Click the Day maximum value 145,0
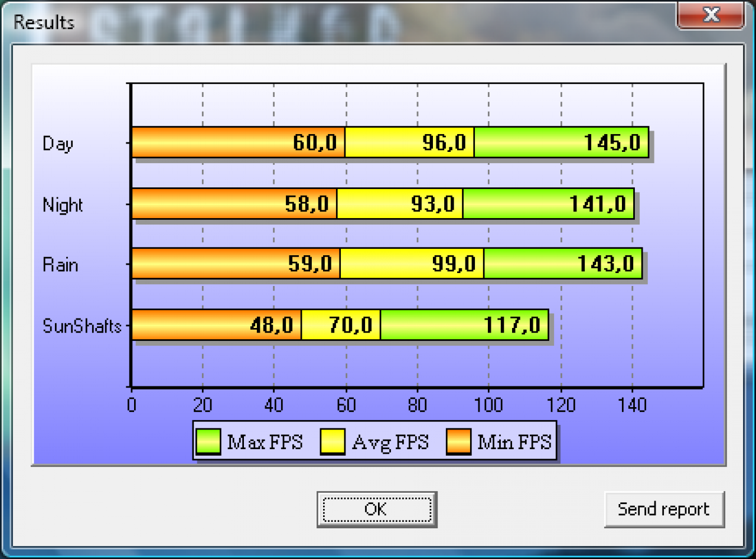The image size is (756, 559). coord(612,142)
